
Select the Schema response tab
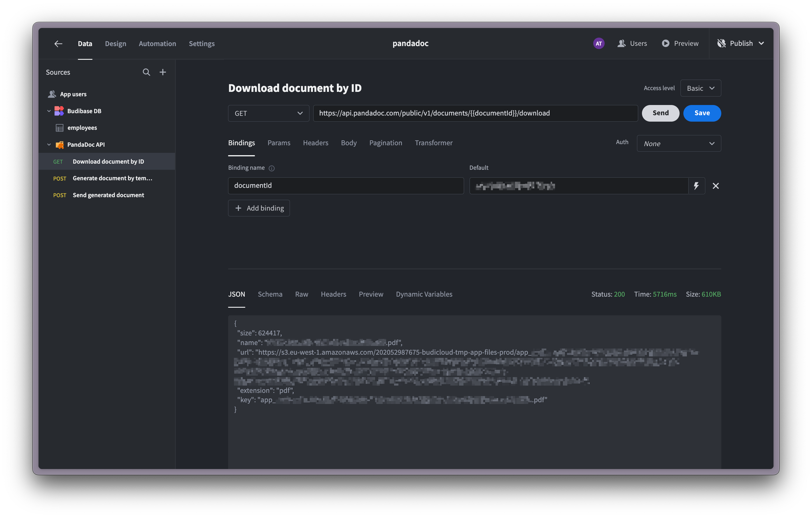pyautogui.click(x=270, y=294)
